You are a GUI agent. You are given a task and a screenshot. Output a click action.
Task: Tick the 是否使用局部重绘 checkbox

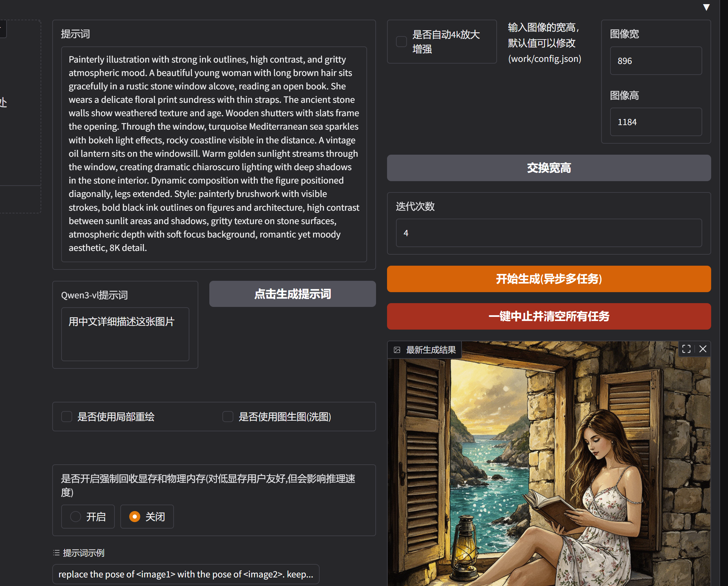(x=66, y=417)
